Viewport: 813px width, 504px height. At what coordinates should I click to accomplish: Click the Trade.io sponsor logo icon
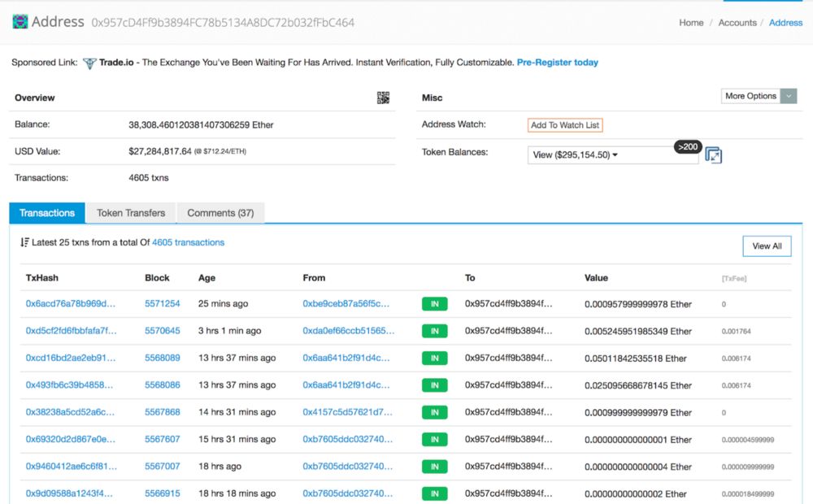[89, 63]
